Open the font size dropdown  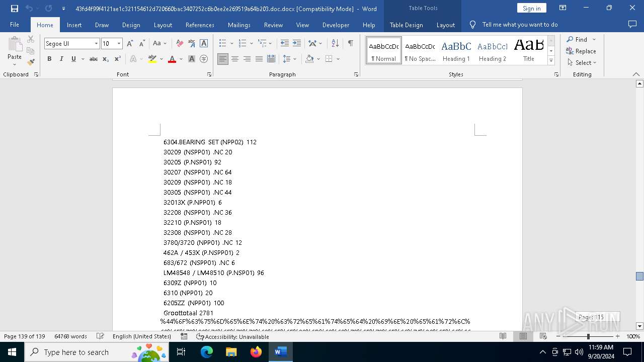119,44
